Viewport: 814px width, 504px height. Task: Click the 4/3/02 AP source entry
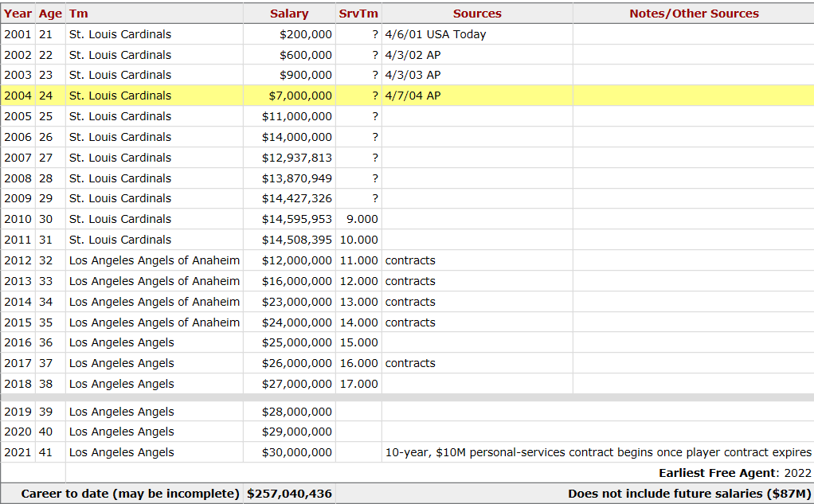coord(412,55)
